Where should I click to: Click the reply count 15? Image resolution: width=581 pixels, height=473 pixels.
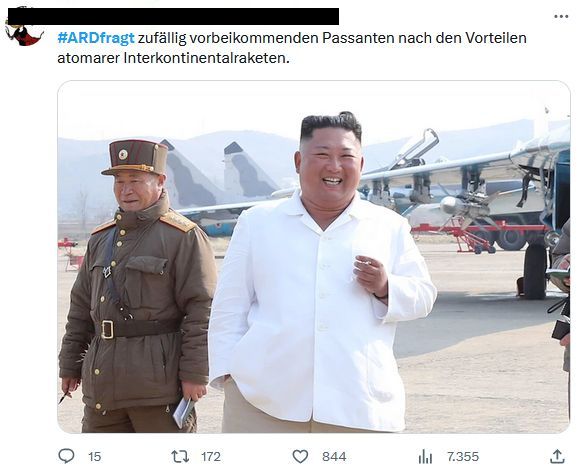click(94, 457)
